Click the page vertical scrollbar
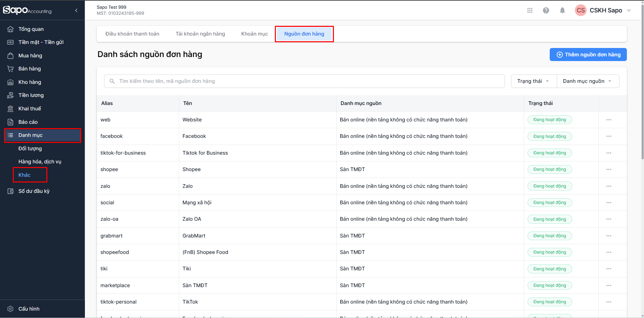 (x=642, y=101)
